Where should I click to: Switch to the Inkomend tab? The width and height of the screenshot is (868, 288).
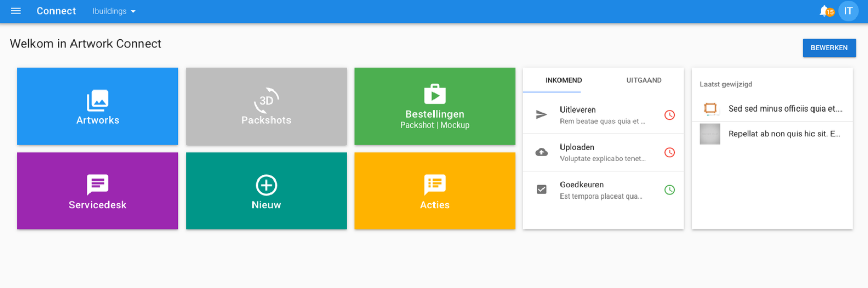[563, 80]
